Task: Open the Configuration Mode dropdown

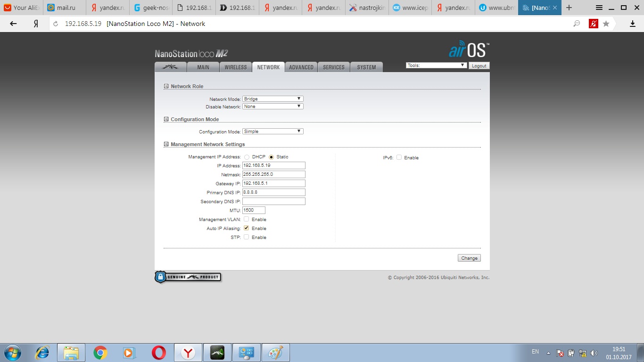Action: 273,132
